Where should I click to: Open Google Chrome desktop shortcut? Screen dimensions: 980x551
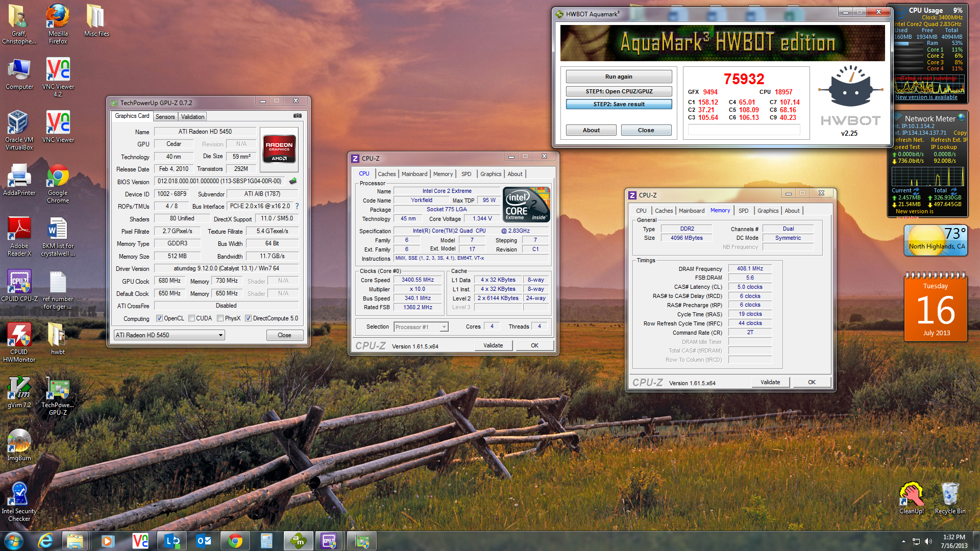58,184
